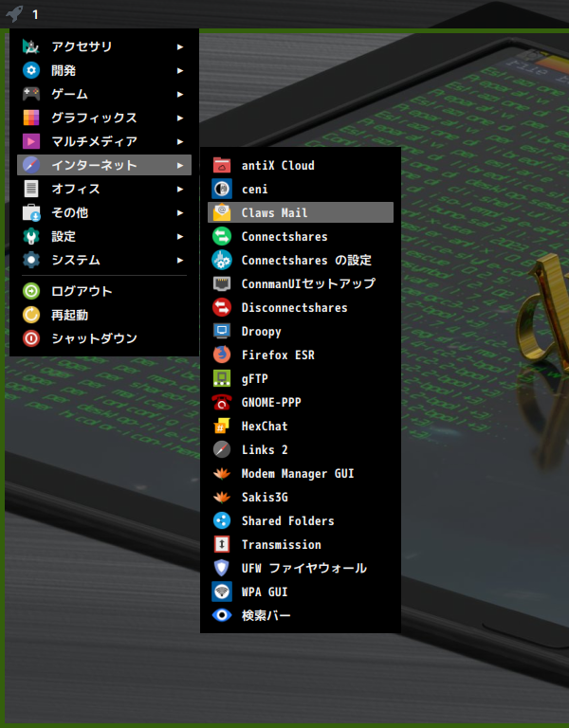Expand the 開発 submenu arrow
The width and height of the screenshot is (569, 728).
(180, 70)
